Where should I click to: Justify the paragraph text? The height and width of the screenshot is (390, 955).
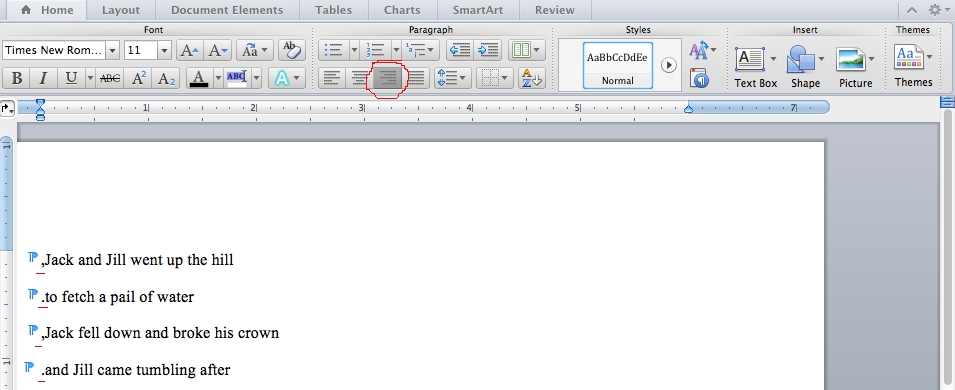click(416, 78)
